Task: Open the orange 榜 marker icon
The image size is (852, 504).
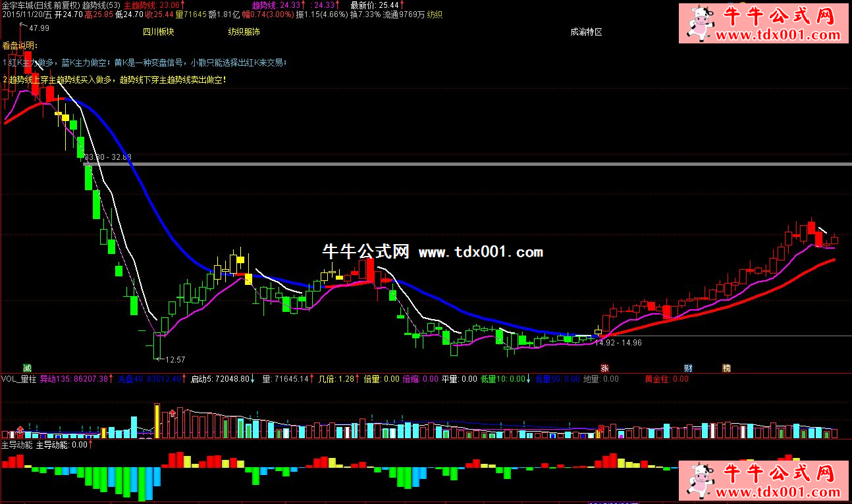Action: (727, 368)
